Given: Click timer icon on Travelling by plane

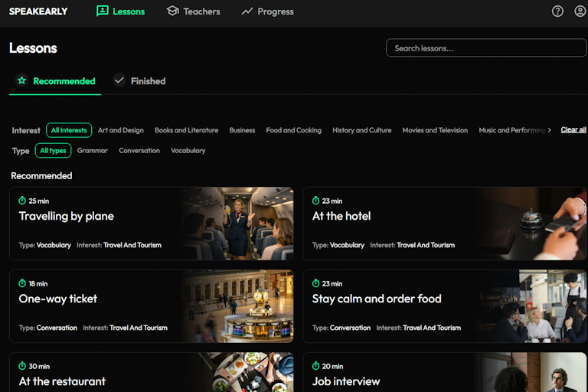Looking at the screenshot, I should coord(22,201).
